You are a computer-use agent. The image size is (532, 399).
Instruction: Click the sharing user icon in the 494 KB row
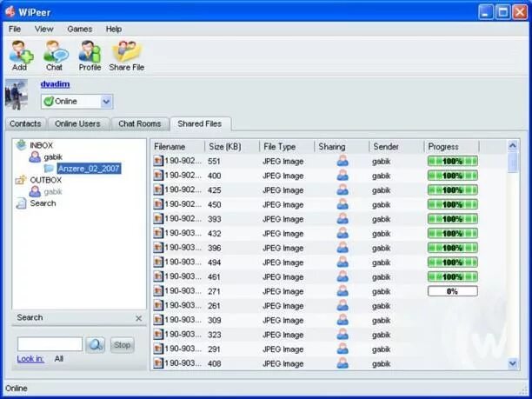click(x=342, y=263)
